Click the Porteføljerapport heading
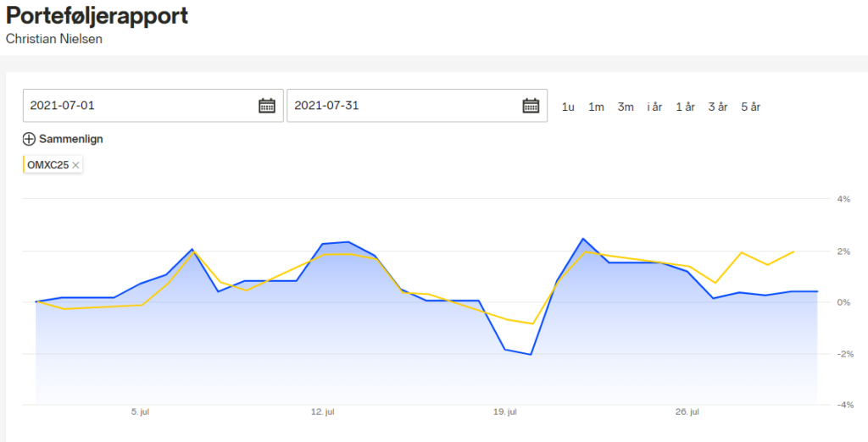This screenshot has height=442, width=868. point(97,15)
